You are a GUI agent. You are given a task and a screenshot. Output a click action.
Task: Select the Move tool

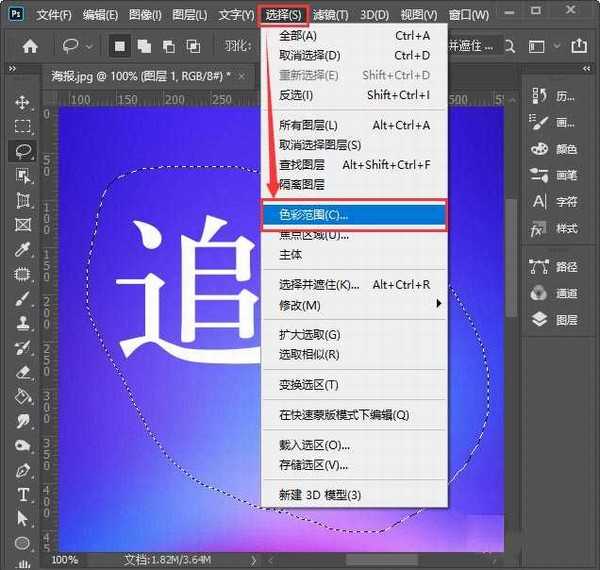click(x=23, y=103)
